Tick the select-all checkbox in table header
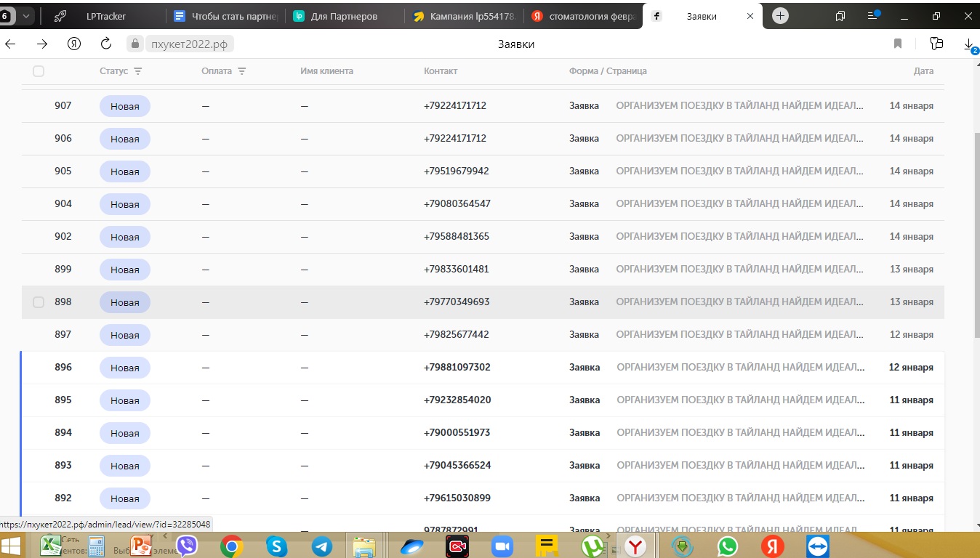The image size is (980, 558). pyautogui.click(x=39, y=71)
